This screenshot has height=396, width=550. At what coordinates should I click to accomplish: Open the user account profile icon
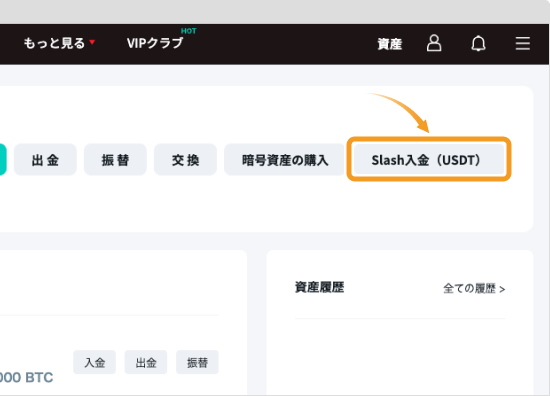pos(434,43)
